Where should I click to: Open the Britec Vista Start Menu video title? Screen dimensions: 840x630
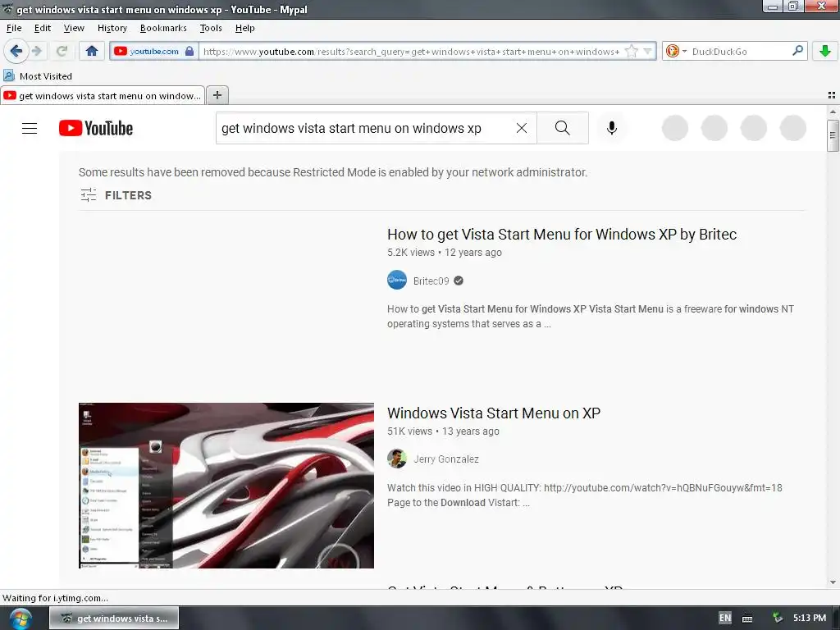561,234
